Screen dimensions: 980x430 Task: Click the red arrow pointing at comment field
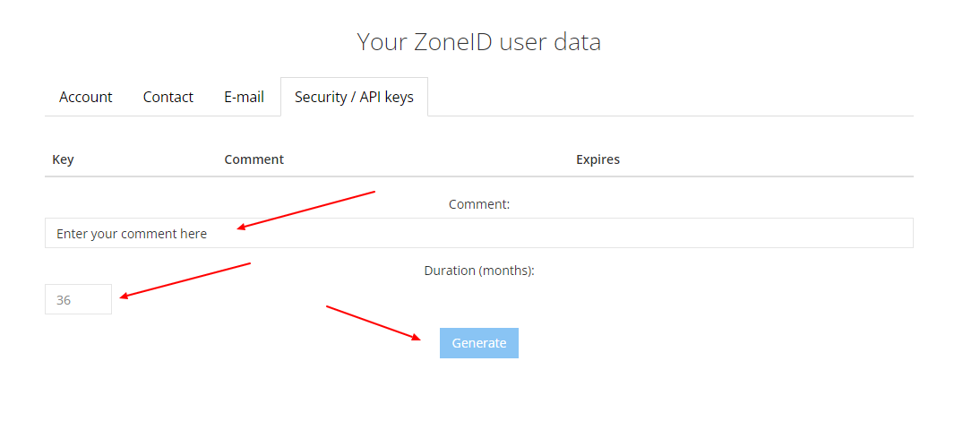306,210
